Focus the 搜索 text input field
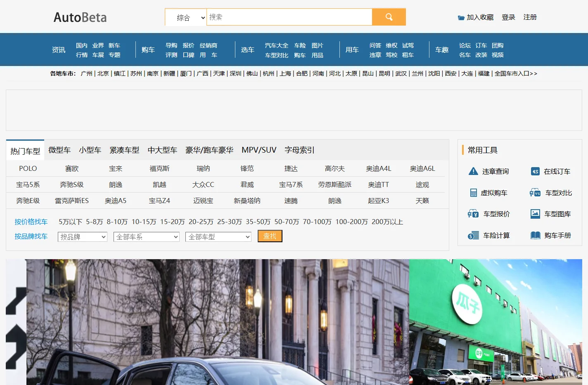Screen dimensions: 588x385 tap(289, 17)
